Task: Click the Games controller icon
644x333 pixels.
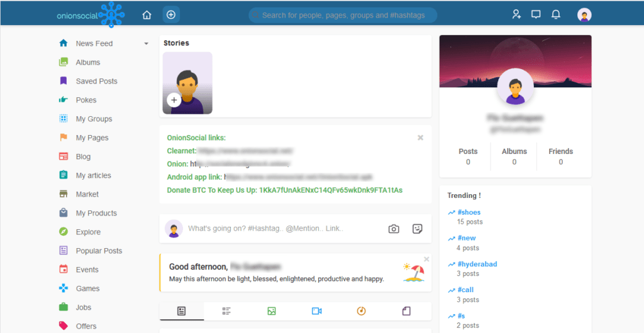Action: pyautogui.click(x=64, y=289)
